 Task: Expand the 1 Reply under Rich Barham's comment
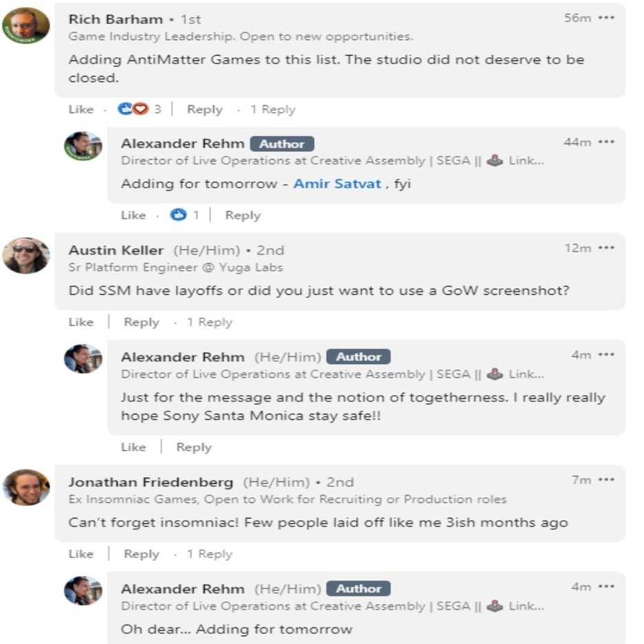(x=273, y=109)
